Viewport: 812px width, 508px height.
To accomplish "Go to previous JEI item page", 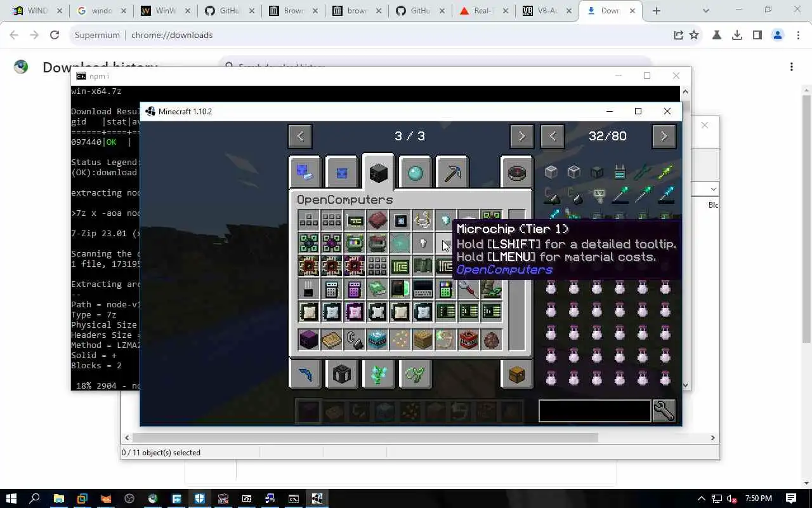I will [553, 136].
